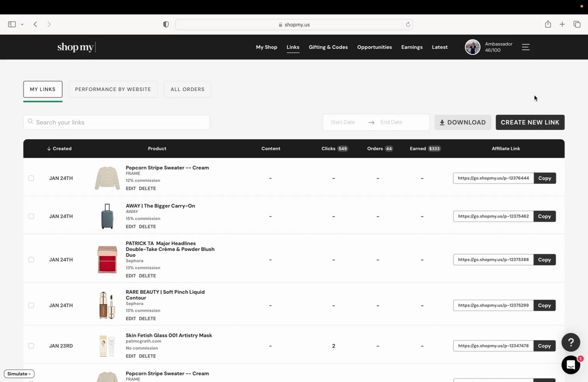Delete the RARE BEAUTY contour link
Viewport: 588px width, 382px height.
[147, 319]
